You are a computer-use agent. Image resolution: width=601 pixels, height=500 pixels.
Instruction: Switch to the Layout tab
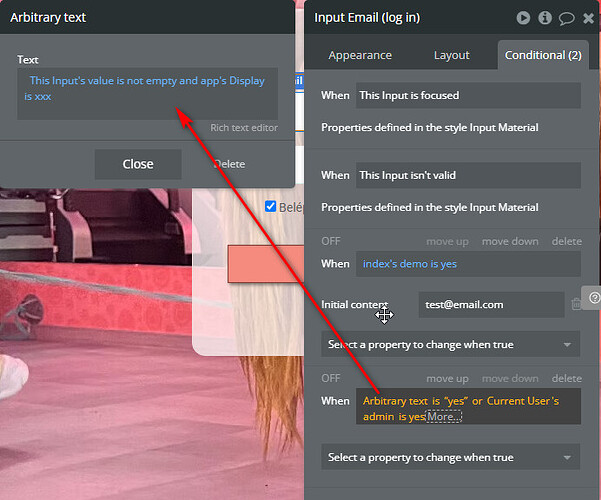[452, 55]
